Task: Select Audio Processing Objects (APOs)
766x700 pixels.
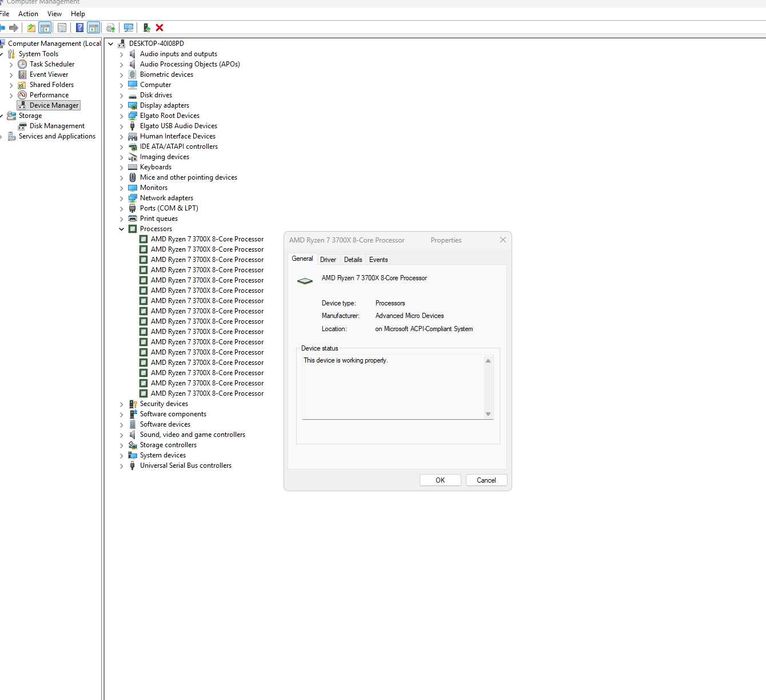Action: [x=190, y=64]
